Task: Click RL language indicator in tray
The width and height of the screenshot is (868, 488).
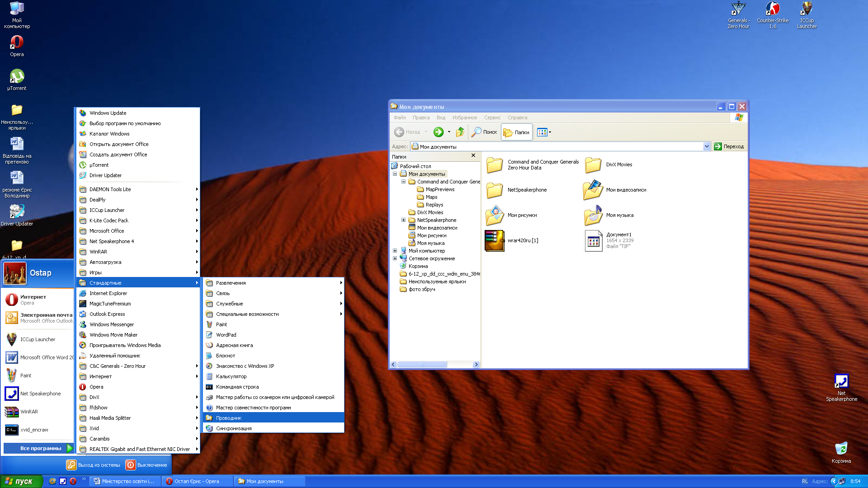Action: point(805,481)
